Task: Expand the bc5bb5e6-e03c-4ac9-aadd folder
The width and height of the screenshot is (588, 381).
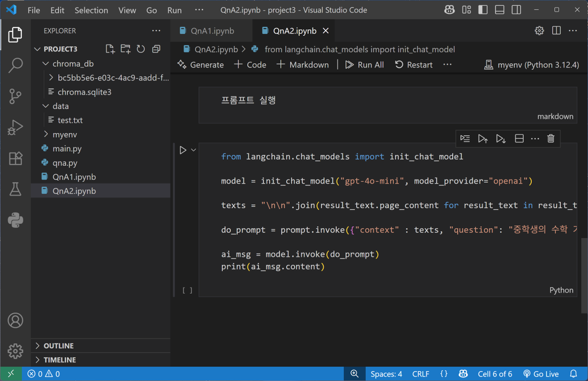Action: (x=51, y=78)
